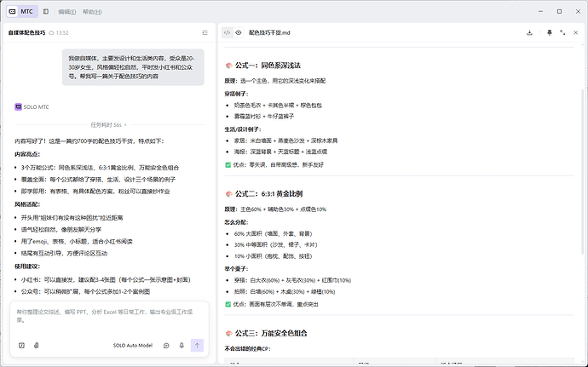Click the 配色技巧干货.md file name

pyautogui.click(x=269, y=33)
